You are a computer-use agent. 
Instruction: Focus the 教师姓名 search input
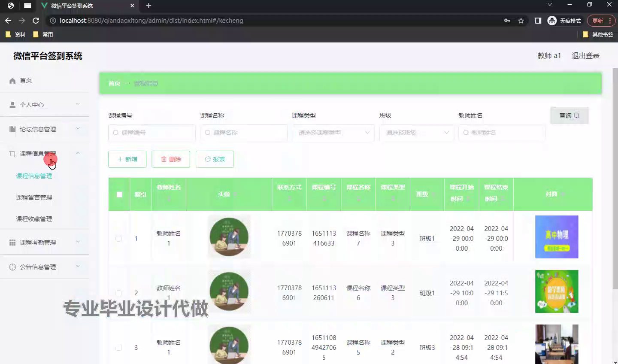[x=502, y=133]
